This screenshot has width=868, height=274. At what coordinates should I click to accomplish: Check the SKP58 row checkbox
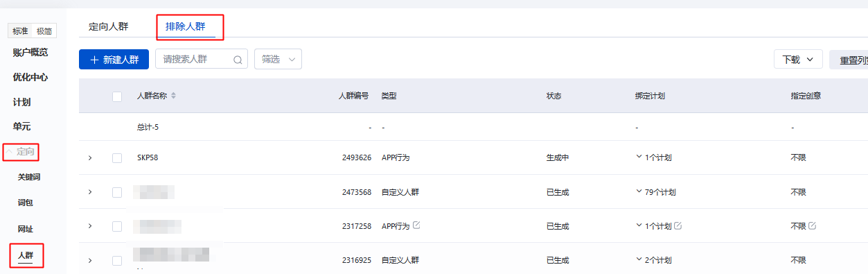[x=117, y=158]
